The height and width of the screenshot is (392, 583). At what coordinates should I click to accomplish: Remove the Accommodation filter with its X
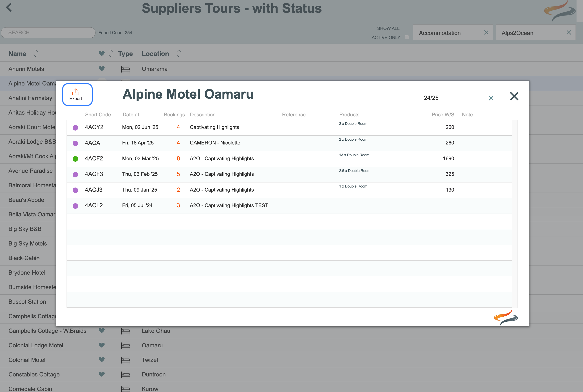[486, 33]
